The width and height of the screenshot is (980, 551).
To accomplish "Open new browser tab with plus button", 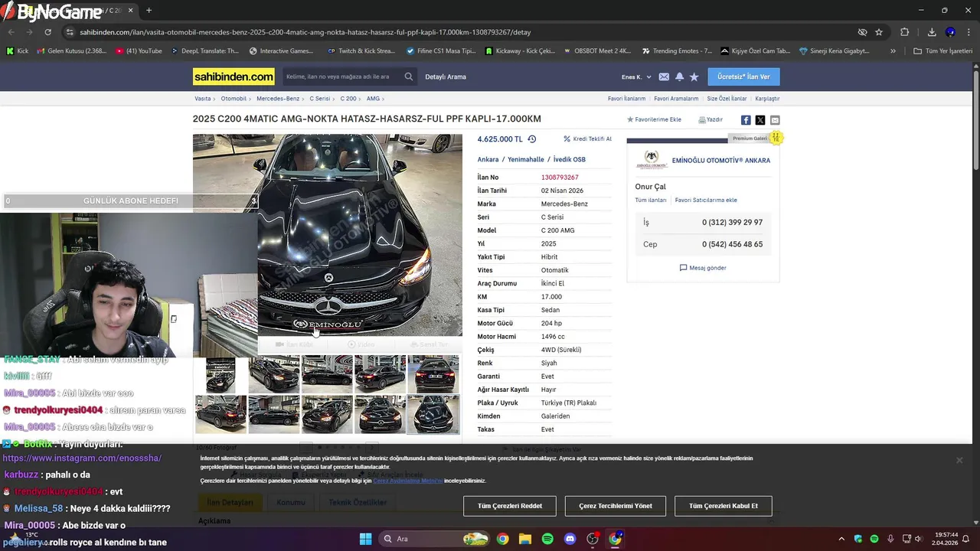I will (149, 11).
